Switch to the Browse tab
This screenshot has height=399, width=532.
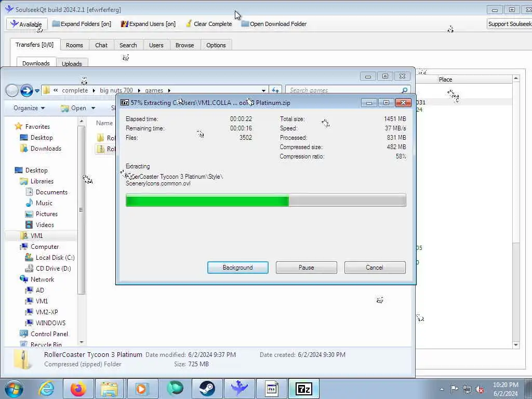pos(184,45)
